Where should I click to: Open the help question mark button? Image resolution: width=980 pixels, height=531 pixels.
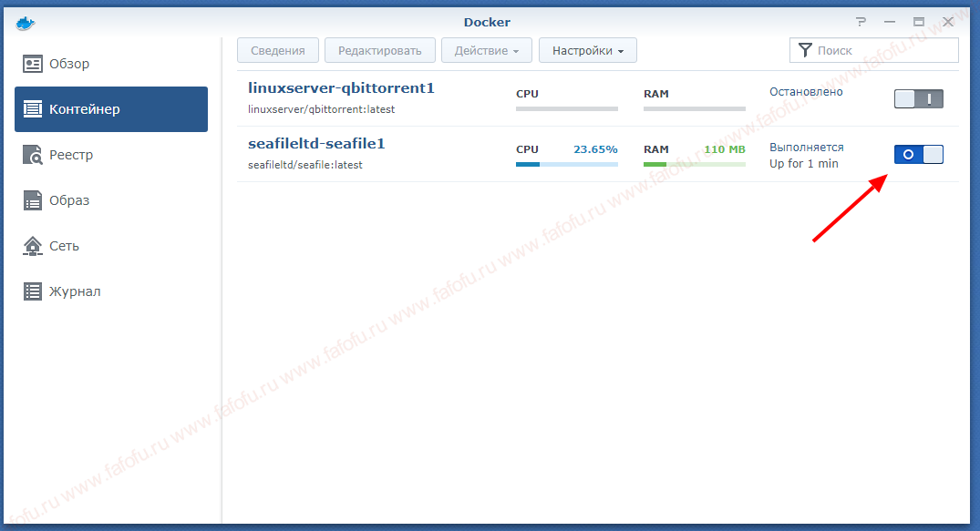(x=861, y=22)
